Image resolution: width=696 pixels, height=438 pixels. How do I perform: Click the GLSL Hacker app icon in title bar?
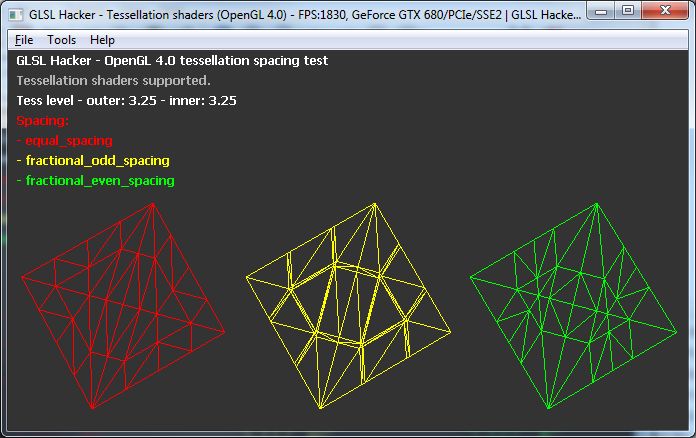point(16,15)
